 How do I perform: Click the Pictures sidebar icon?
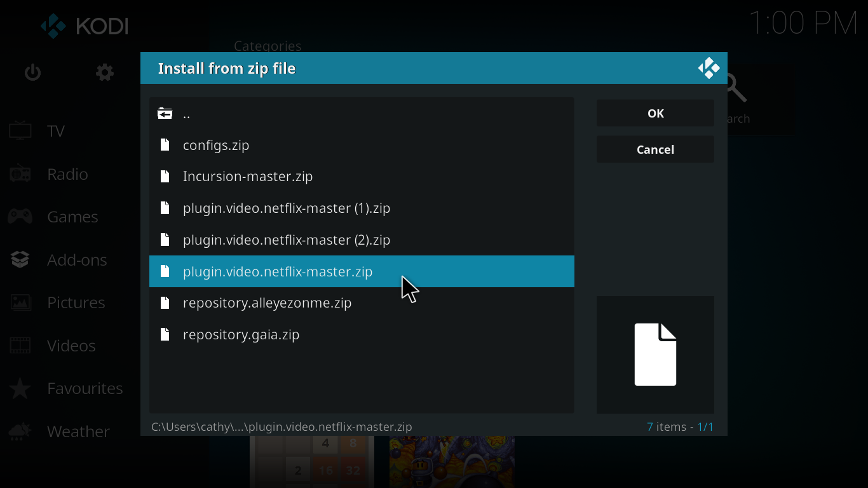[x=20, y=302]
